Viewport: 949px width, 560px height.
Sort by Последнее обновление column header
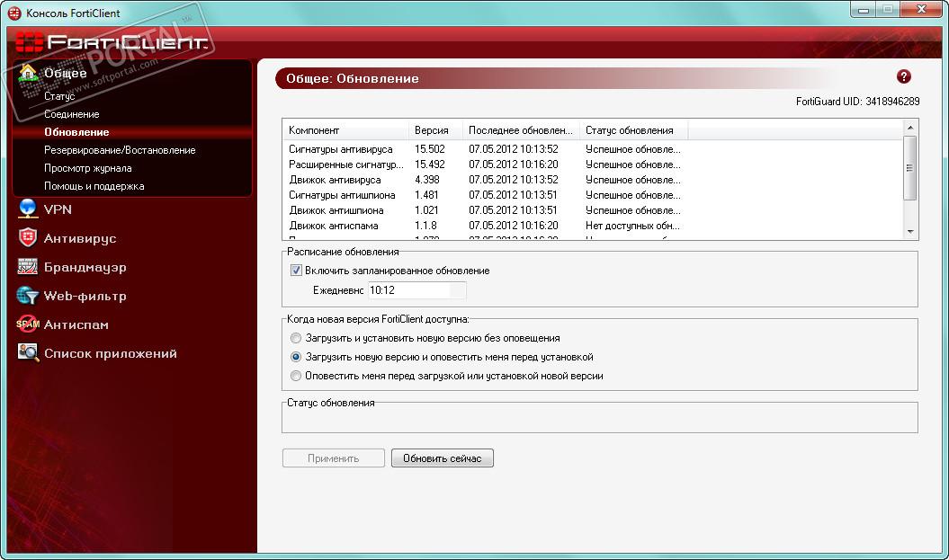pos(521,130)
